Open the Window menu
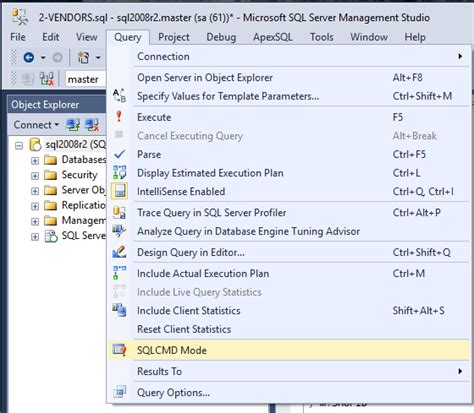Screen dimensions: 474x413 (369, 37)
